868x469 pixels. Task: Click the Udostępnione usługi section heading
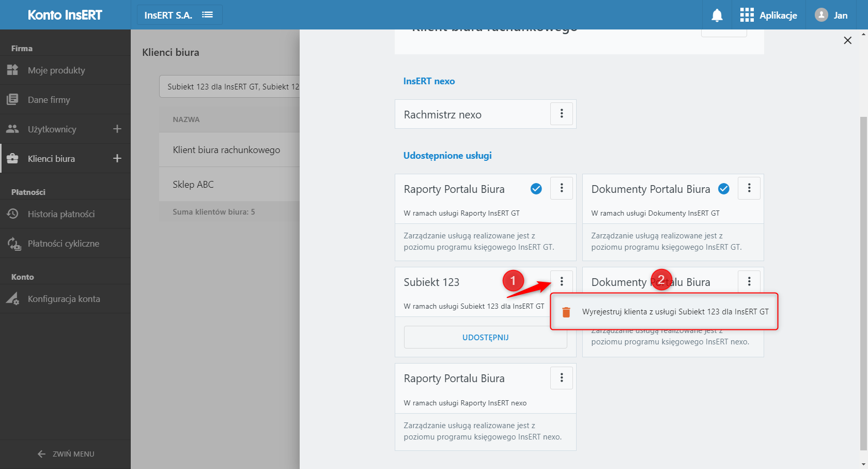[447, 156]
